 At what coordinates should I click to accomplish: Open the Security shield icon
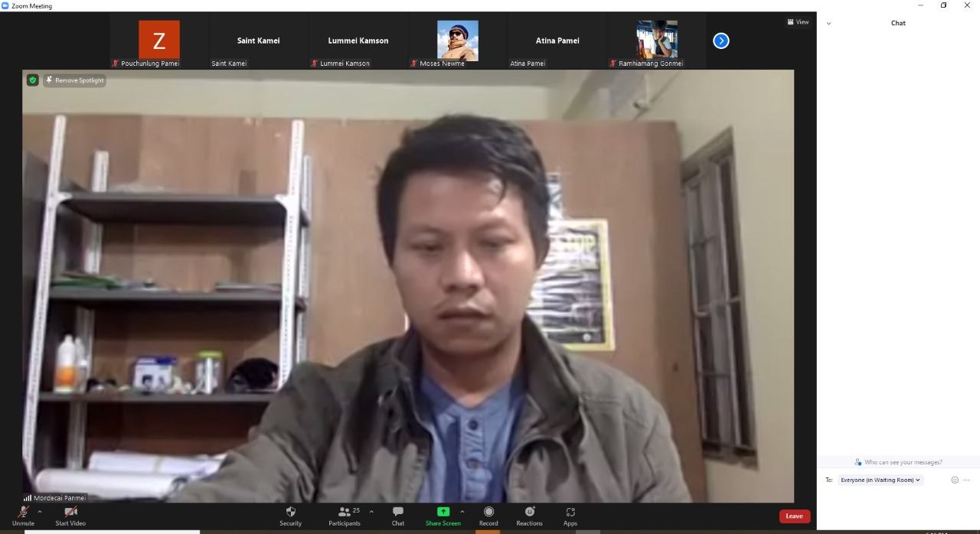pyautogui.click(x=290, y=512)
